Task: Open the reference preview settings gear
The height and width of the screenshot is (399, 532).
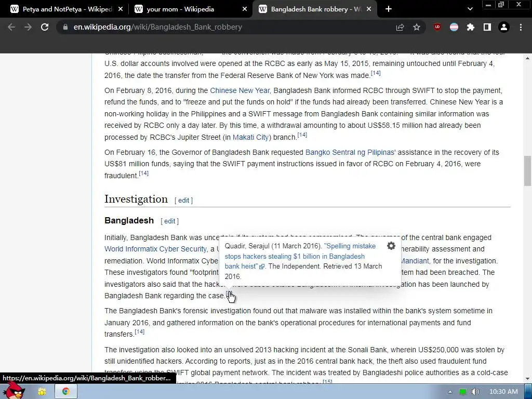Action: click(391, 246)
